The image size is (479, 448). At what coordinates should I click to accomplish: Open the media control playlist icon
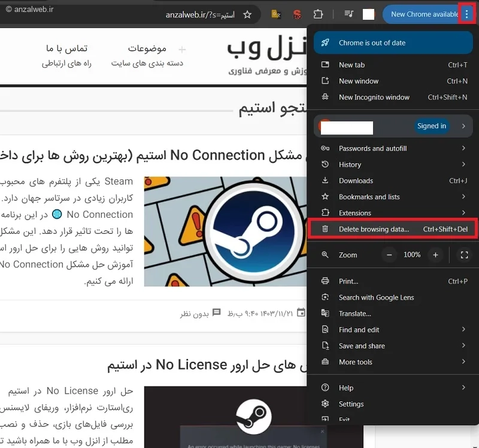[348, 14]
